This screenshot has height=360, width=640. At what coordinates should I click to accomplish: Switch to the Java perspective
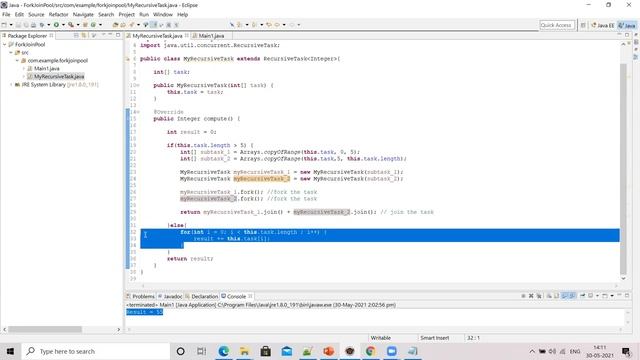coord(627,25)
